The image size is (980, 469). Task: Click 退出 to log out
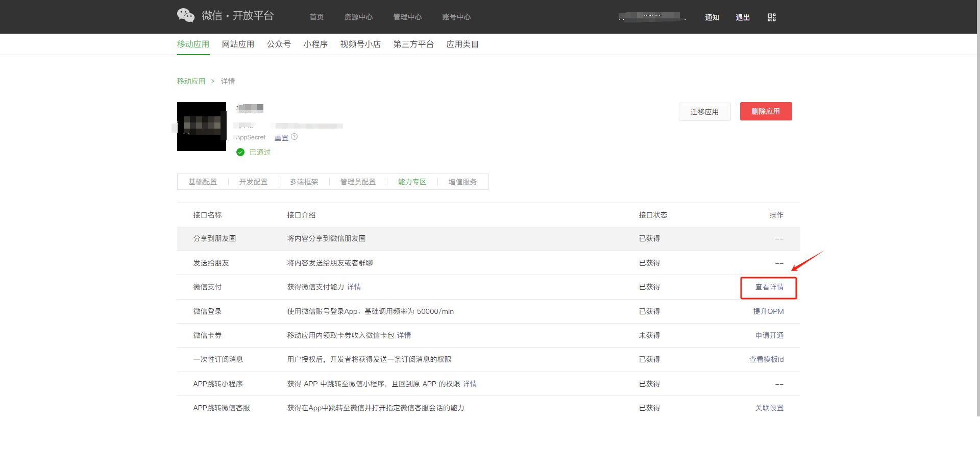coord(743,17)
